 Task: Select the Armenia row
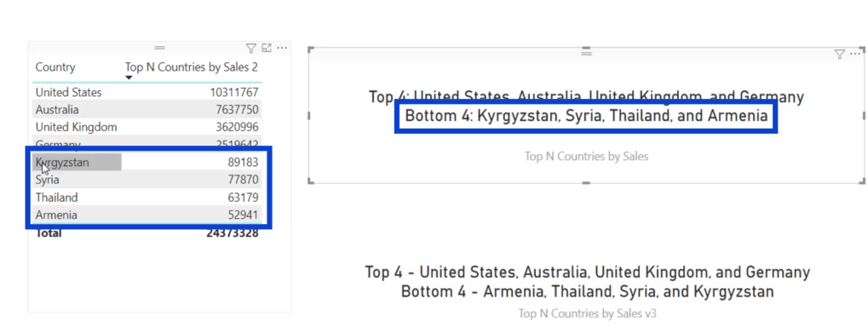tap(147, 215)
